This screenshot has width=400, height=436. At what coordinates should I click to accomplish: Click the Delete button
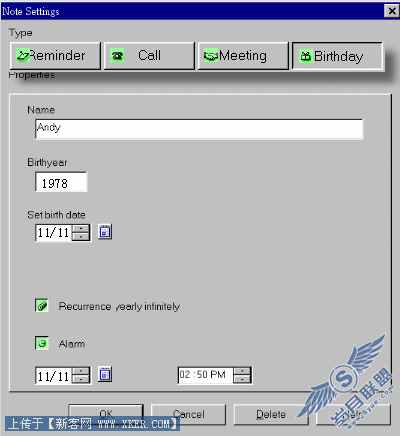[x=271, y=414]
